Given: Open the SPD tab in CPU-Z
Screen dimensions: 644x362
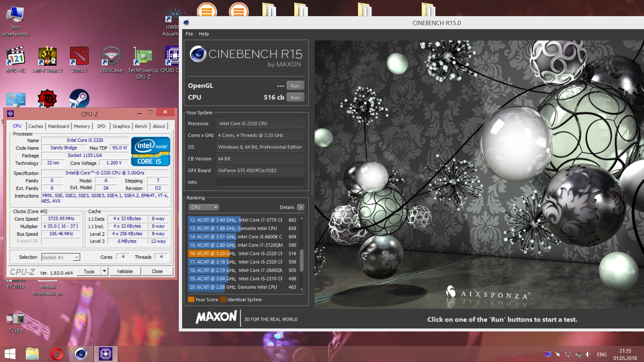Looking at the screenshot, I should [101, 126].
